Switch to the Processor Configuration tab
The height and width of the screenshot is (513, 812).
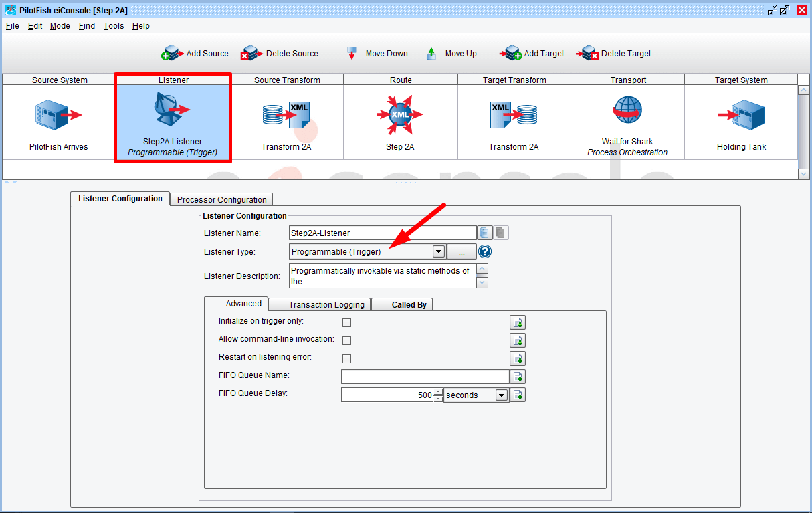point(221,199)
